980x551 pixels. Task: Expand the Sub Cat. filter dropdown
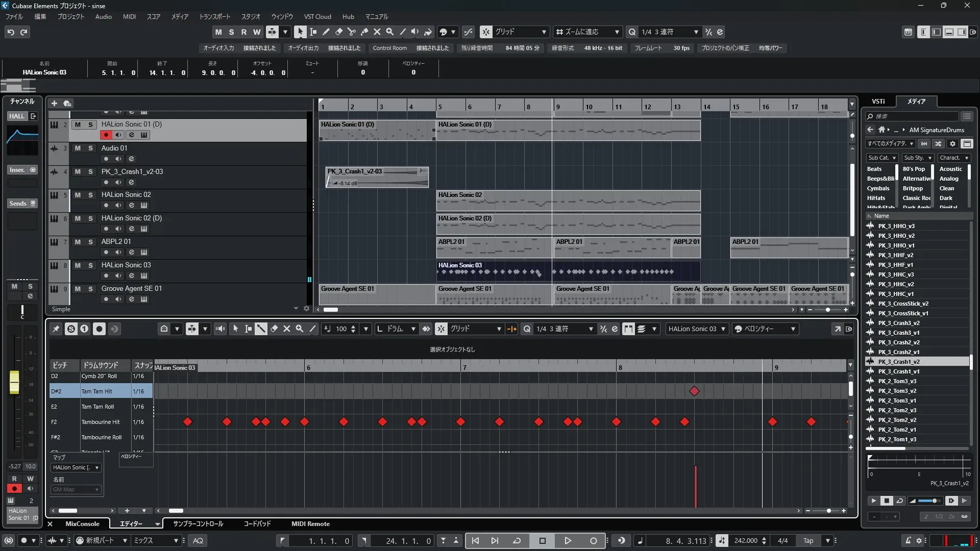[x=881, y=158]
